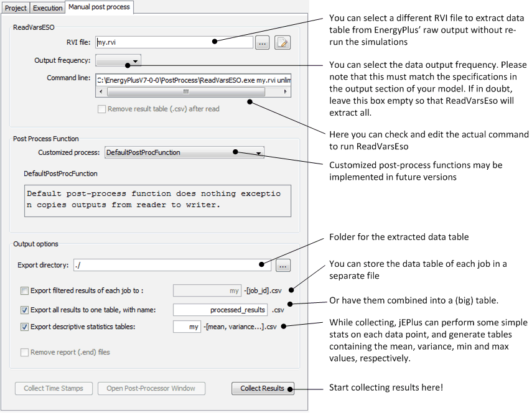Click the Collect Results button
The width and height of the screenshot is (532, 413).
[x=263, y=389]
